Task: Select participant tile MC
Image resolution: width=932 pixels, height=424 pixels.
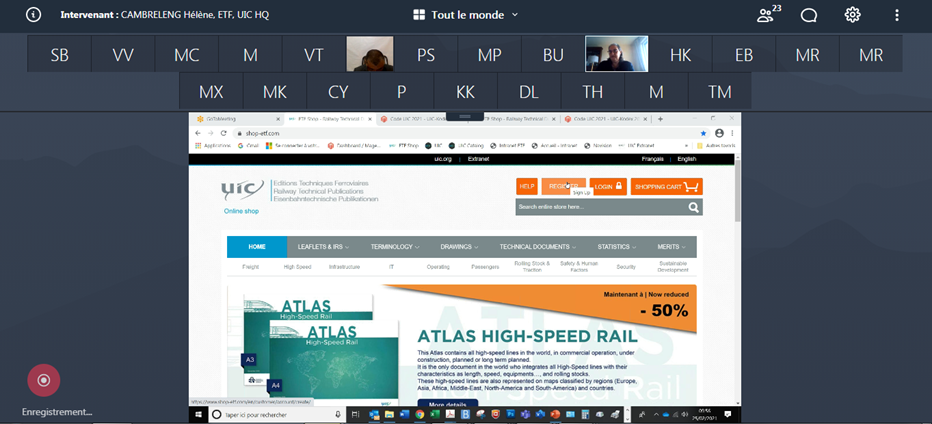Action: coord(187,55)
